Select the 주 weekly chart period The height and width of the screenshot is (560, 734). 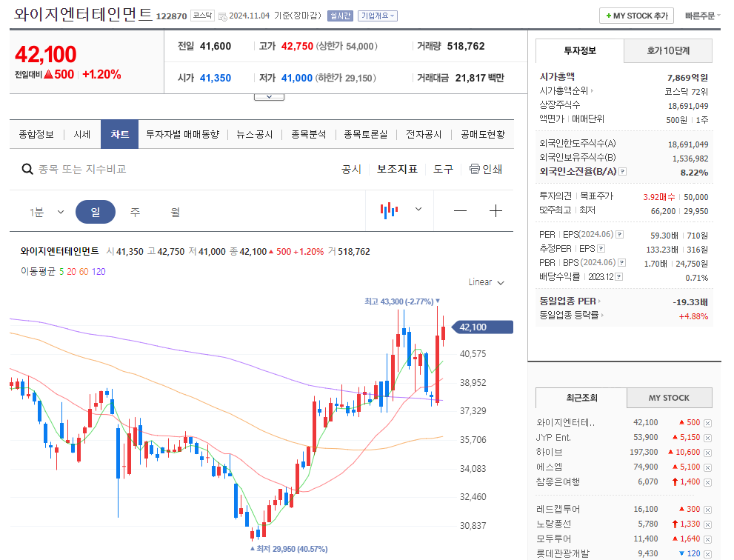[x=135, y=212]
